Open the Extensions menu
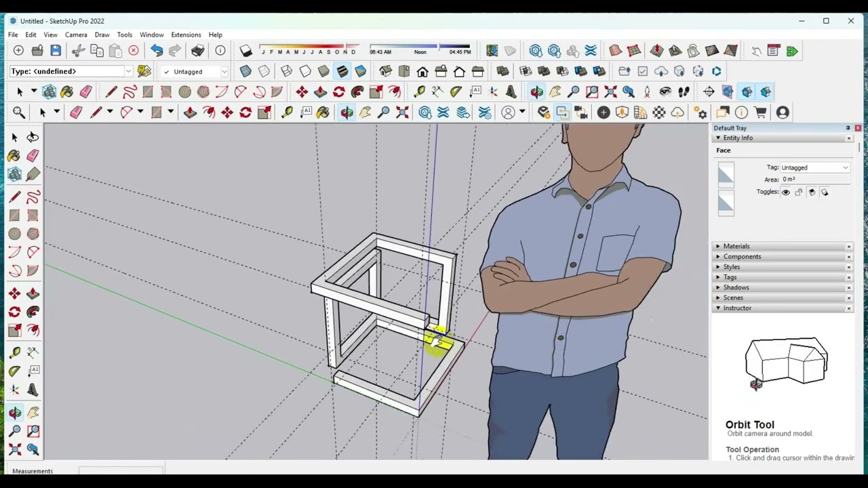868x488 pixels. tap(186, 35)
